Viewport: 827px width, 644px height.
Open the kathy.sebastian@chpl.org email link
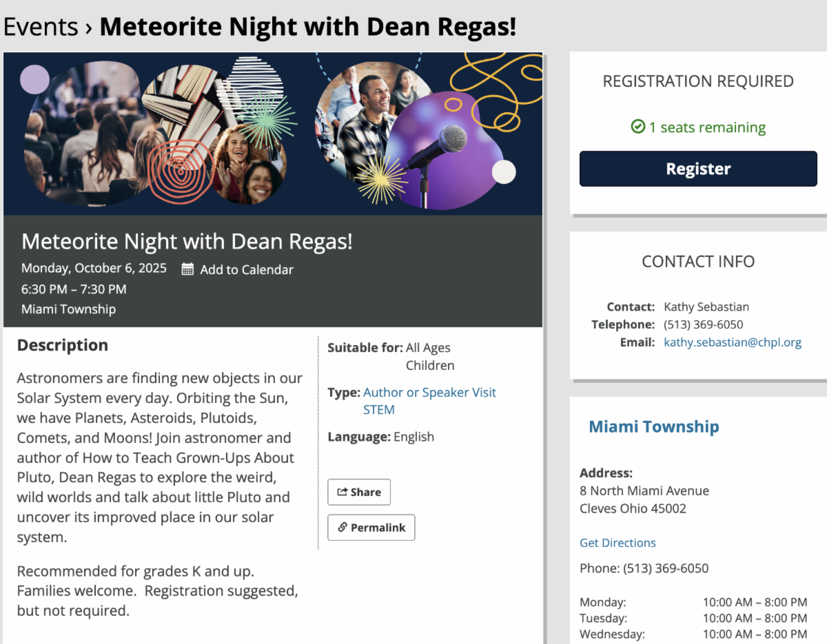pyautogui.click(x=732, y=342)
